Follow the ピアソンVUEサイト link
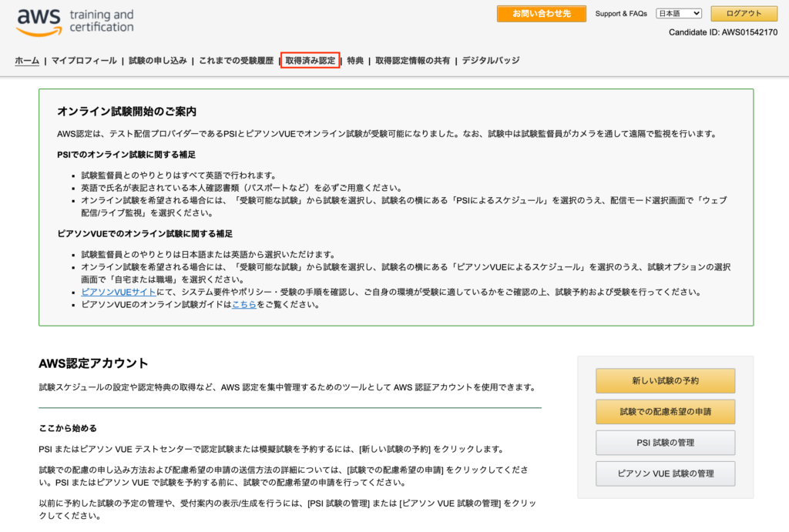 point(119,292)
